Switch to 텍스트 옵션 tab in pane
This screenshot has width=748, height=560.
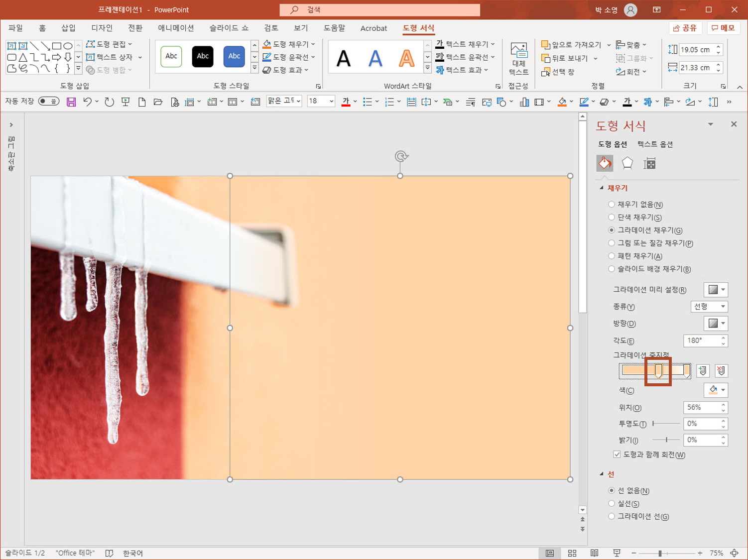tap(655, 144)
